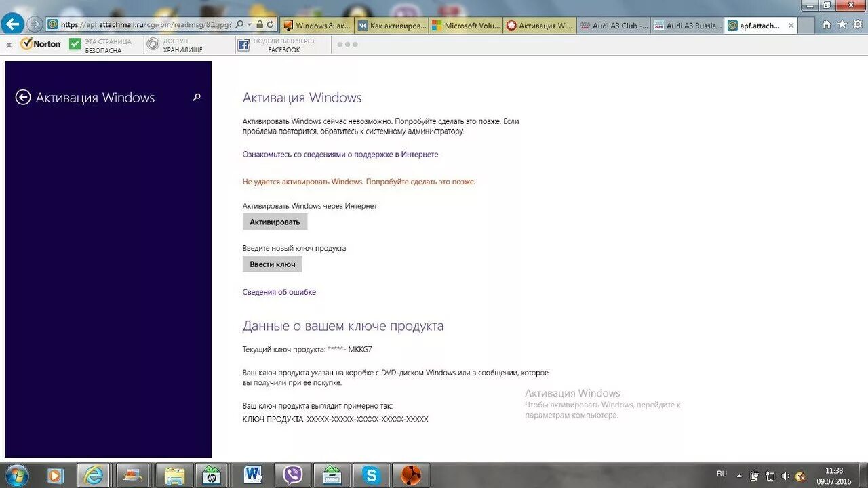This screenshot has width=868, height=488.
Task: Switch to the 'Windows 8: ак...' tab
Action: [x=317, y=26]
